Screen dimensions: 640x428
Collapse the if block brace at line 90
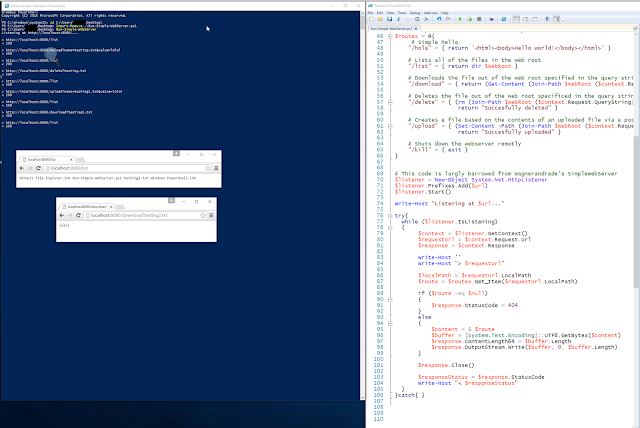click(390, 299)
